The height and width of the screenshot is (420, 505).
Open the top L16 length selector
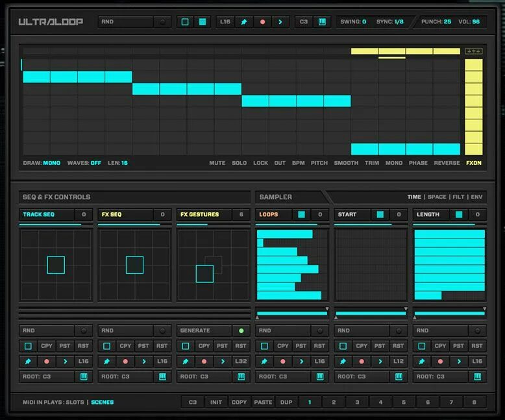coord(225,22)
